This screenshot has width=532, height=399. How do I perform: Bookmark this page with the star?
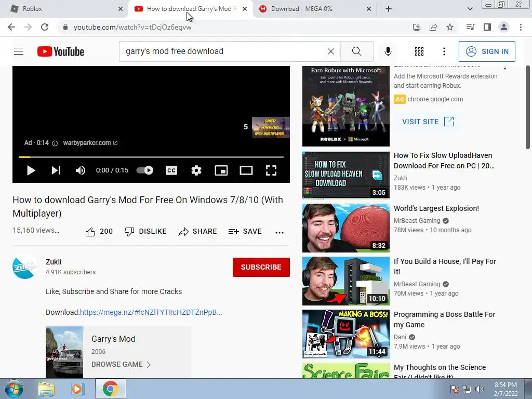coord(450,27)
